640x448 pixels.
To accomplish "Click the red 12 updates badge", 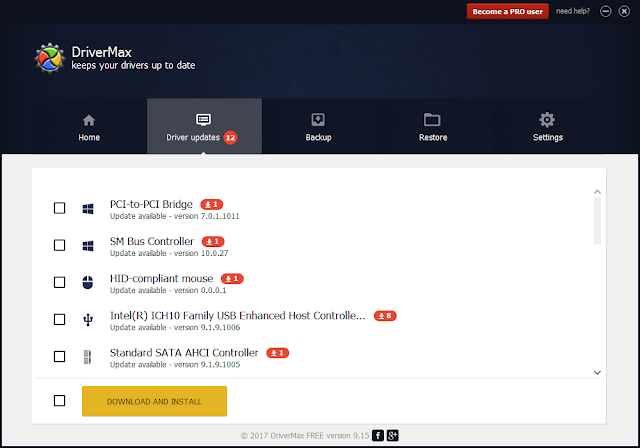I will 230,138.
